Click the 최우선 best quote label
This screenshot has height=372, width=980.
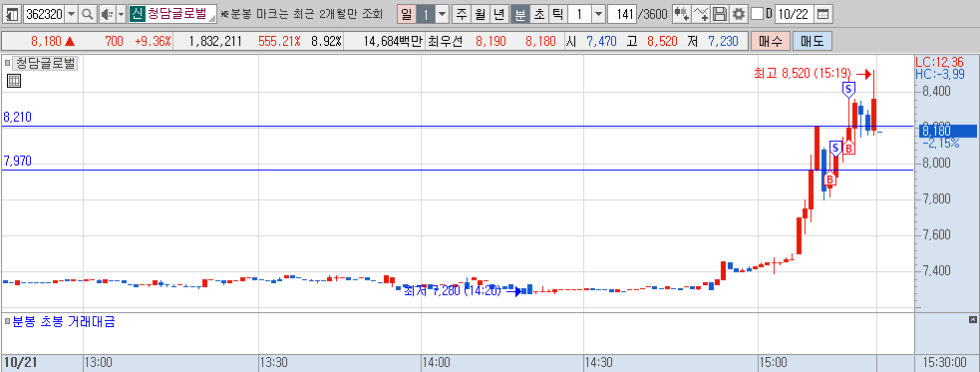click(446, 42)
